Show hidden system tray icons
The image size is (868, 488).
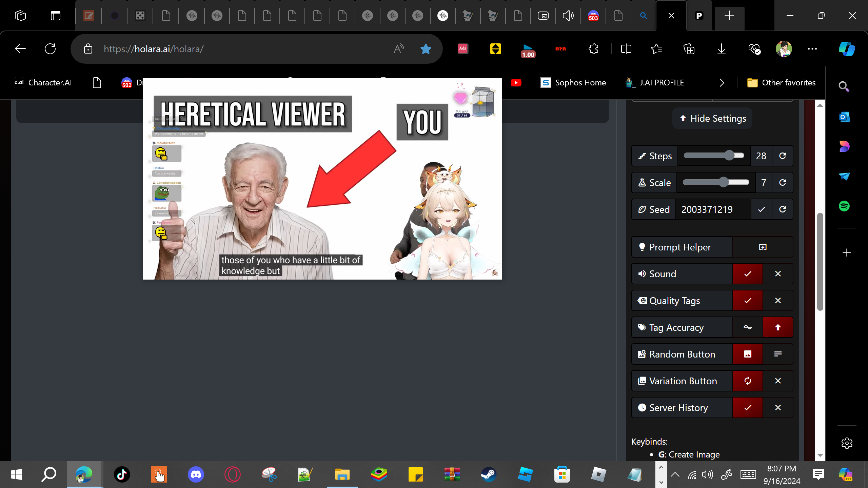675,474
